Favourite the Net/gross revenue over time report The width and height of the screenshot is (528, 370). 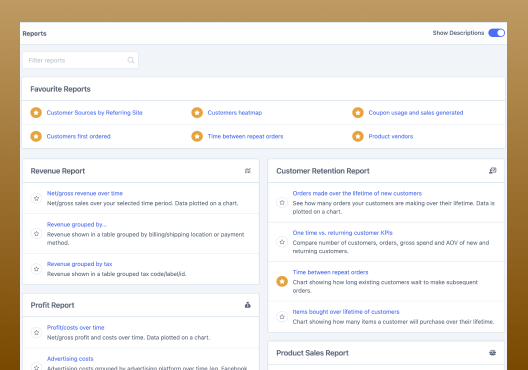(x=36, y=198)
